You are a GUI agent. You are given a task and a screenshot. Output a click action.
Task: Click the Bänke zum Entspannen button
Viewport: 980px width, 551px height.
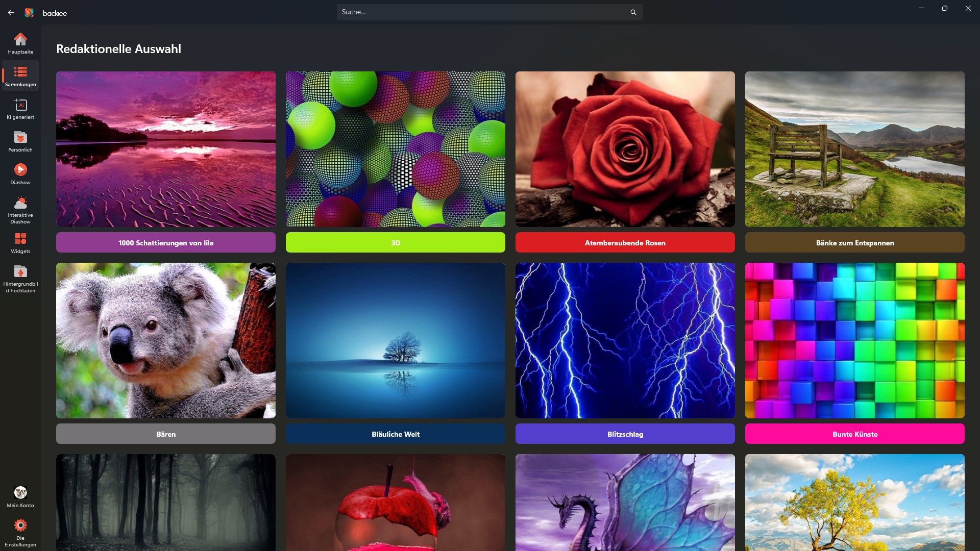[855, 242]
